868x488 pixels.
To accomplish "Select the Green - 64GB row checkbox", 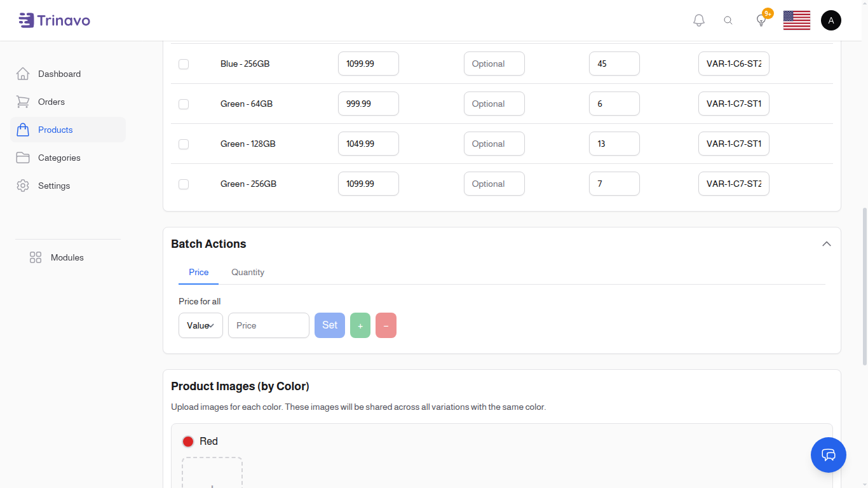I will pyautogui.click(x=184, y=104).
